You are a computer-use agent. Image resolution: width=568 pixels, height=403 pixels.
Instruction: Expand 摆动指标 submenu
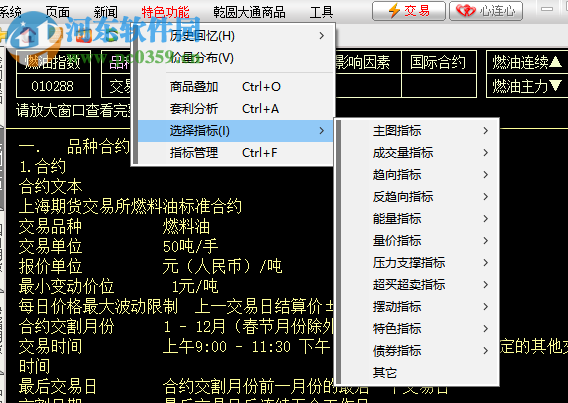[x=419, y=307]
